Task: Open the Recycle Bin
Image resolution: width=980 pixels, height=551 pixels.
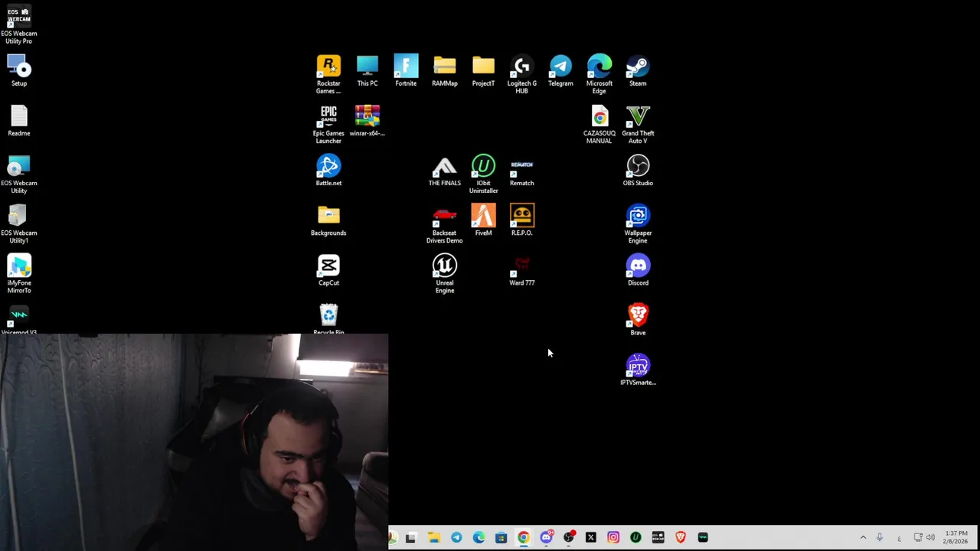Action: [328, 318]
